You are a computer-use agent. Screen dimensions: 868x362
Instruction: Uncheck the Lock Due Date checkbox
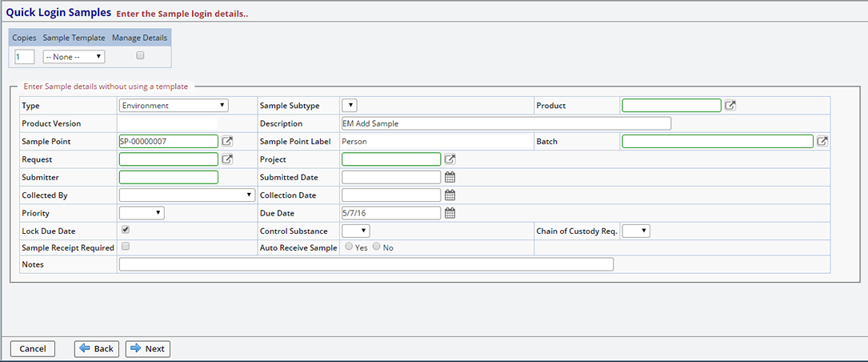pyautogui.click(x=124, y=230)
